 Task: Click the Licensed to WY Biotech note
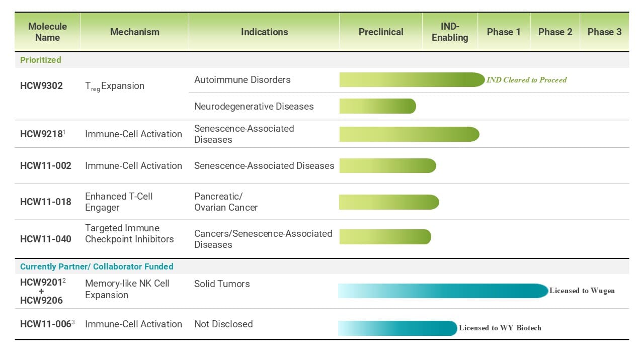(x=500, y=328)
